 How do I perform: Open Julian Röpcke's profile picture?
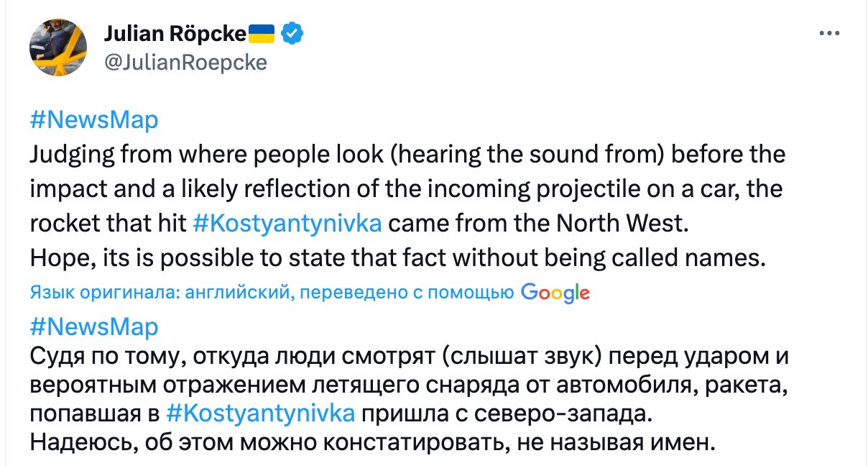57,48
